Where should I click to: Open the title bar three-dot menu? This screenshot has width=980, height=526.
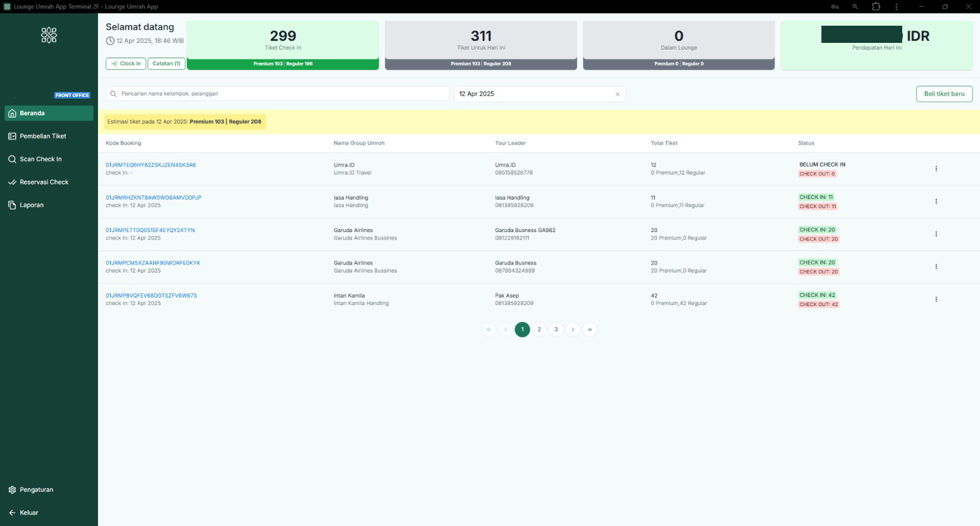896,7
